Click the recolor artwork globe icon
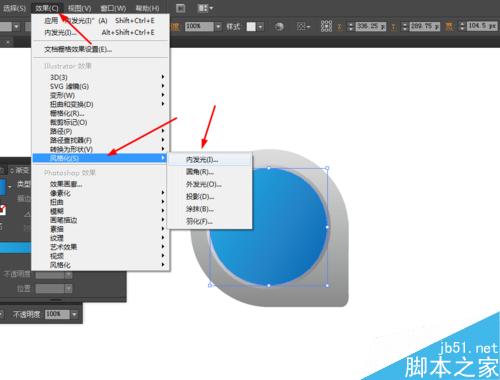The image size is (500, 380). (279, 27)
